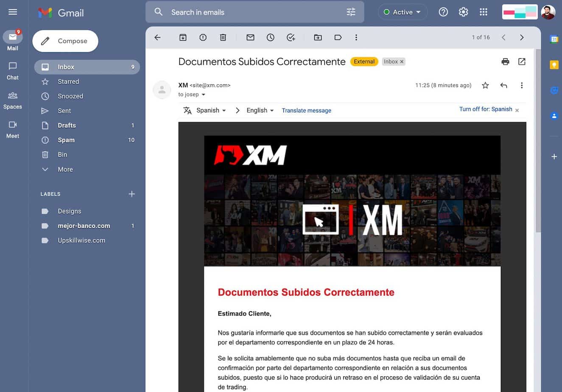Open the account profile avatar

548,12
